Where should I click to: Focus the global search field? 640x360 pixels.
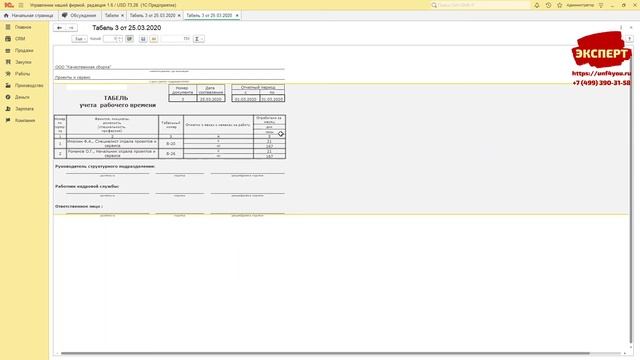(x=480, y=5)
